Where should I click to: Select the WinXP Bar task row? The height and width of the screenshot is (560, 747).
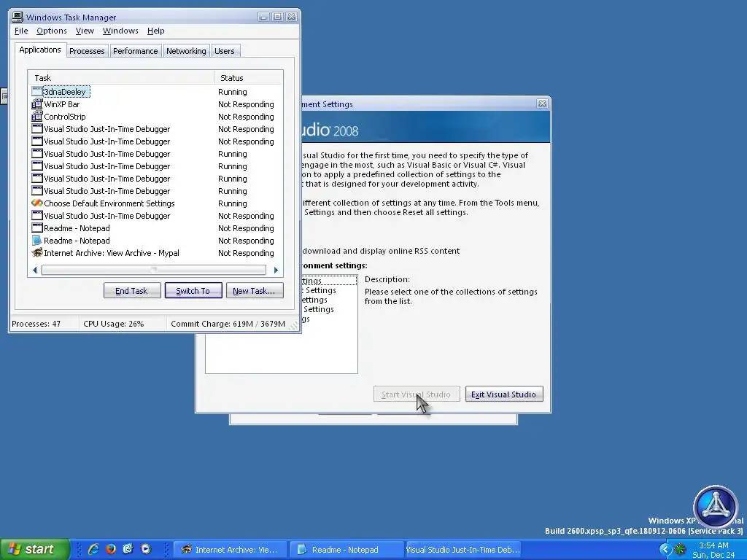click(155, 104)
